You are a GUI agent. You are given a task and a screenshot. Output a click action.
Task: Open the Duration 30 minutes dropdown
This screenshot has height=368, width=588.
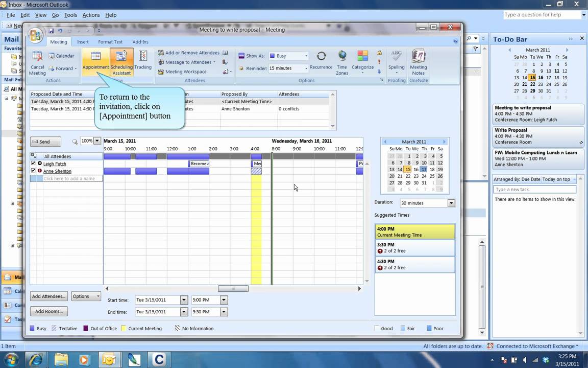451,203
